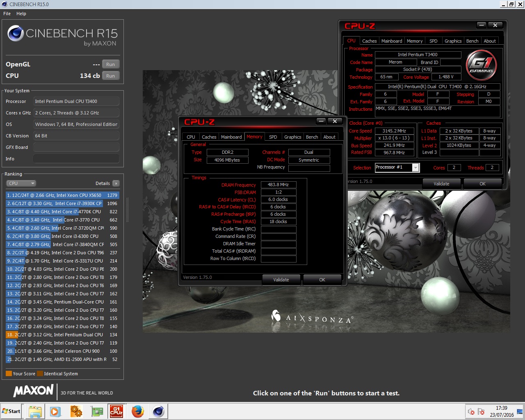Open About tab in CPU-Z CPU window

pyautogui.click(x=490, y=41)
